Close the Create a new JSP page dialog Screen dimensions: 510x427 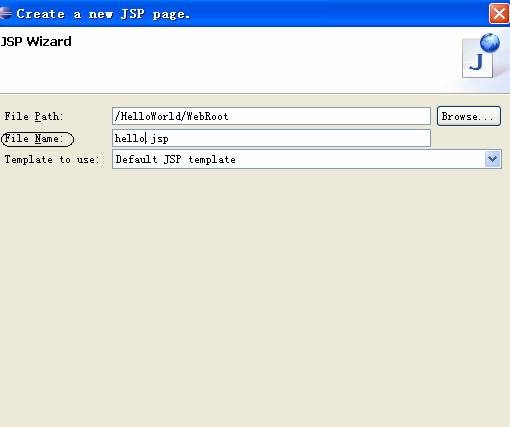[499, 14]
